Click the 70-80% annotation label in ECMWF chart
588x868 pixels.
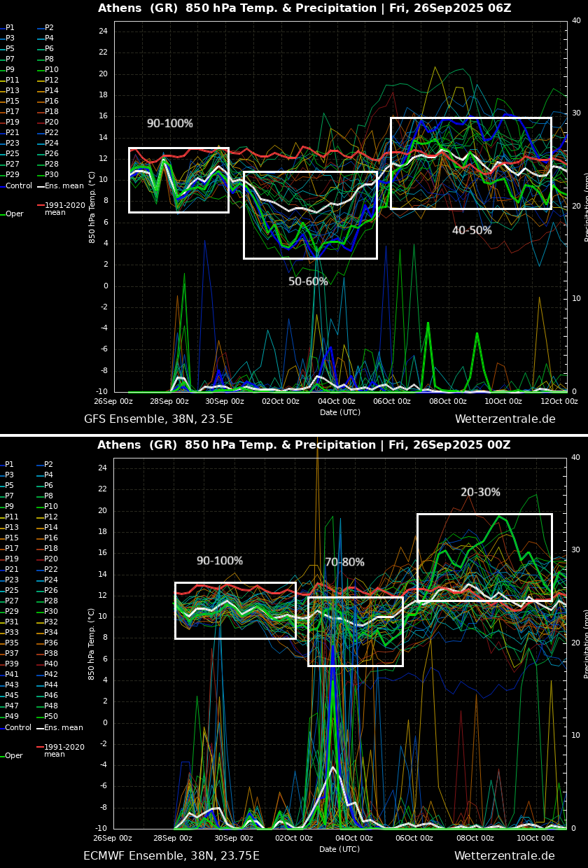344,562
